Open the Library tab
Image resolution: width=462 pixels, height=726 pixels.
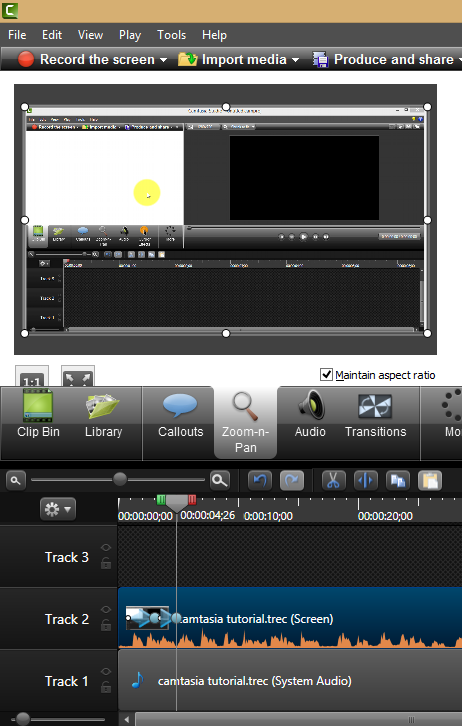pos(103,415)
